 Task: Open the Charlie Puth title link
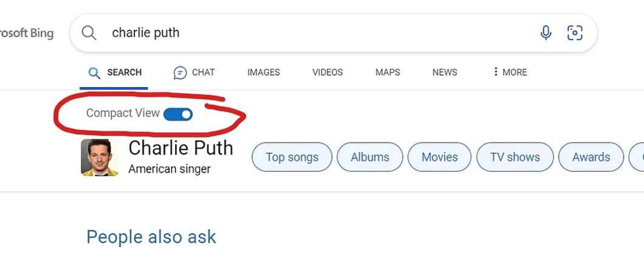click(x=180, y=148)
